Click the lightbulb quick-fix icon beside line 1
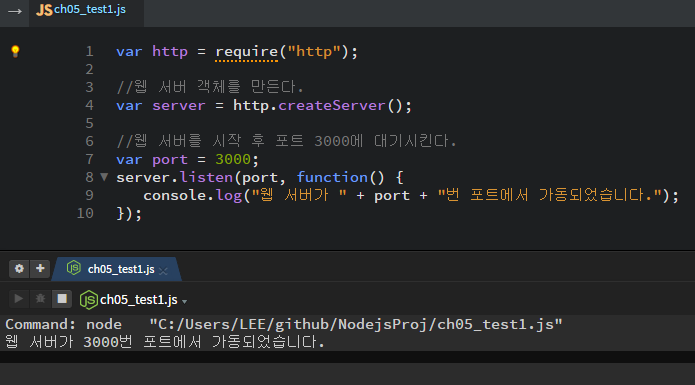The width and height of the screenshot is (695, 385). coord(15,51)
